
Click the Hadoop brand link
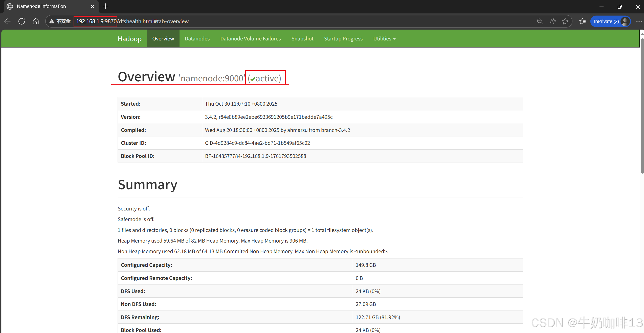point(129,39)
